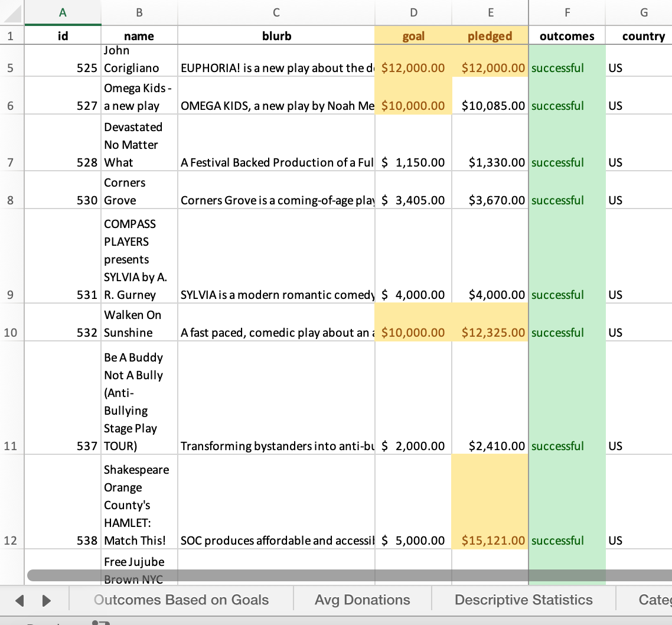Select the country header cell in G1

(x=643, y=35)
